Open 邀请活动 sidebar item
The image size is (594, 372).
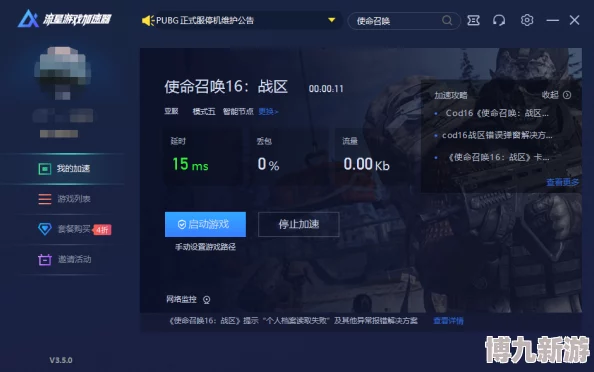(x=63, y=259)
